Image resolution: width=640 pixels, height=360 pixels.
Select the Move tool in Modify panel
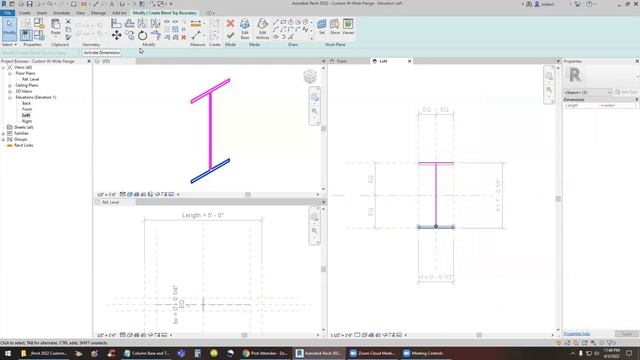coord(116,36)
